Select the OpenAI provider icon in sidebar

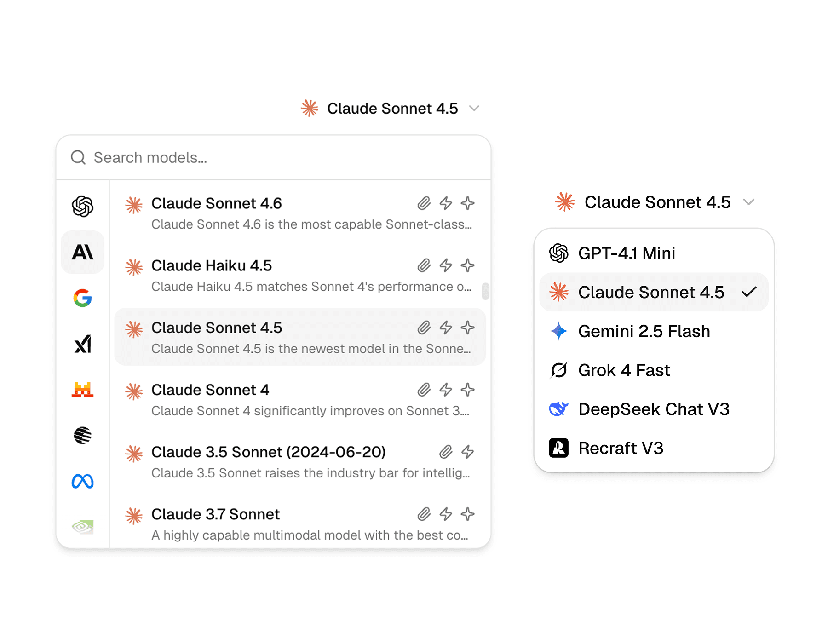point(83,206)
